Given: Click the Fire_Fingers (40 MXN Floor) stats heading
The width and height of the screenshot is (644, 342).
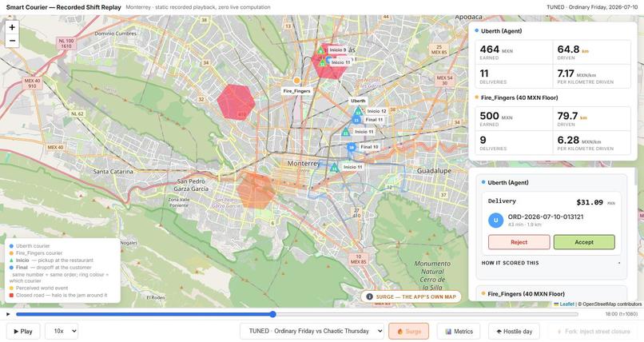Looking at the screenshot, I should pos(519,97).
